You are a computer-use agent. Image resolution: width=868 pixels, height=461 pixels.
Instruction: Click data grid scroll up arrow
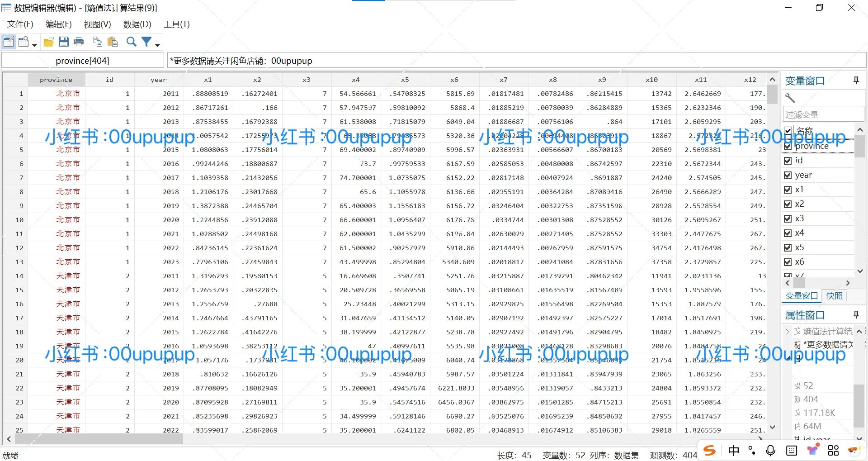772,80
